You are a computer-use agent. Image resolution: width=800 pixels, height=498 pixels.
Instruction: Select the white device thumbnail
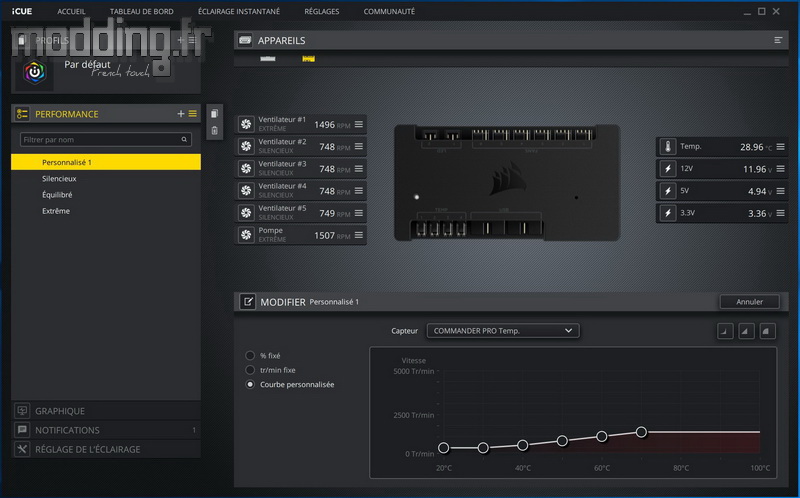click(x=267, y=59)
